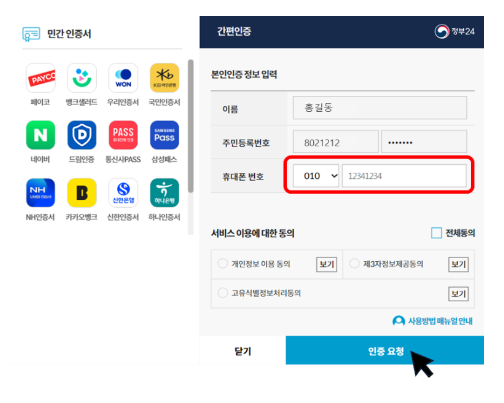Choose the Dream certificate (드림인증) icon

point(82,135)
